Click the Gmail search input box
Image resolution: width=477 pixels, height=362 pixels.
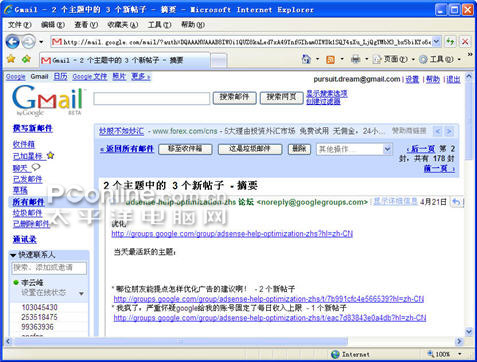152,99
